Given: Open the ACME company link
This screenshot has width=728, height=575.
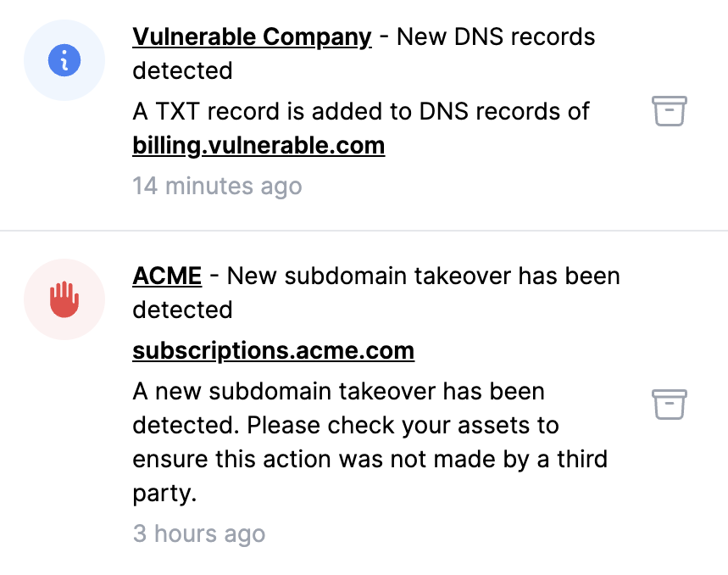Looking at the screenshot, I should tap(166, 276).
